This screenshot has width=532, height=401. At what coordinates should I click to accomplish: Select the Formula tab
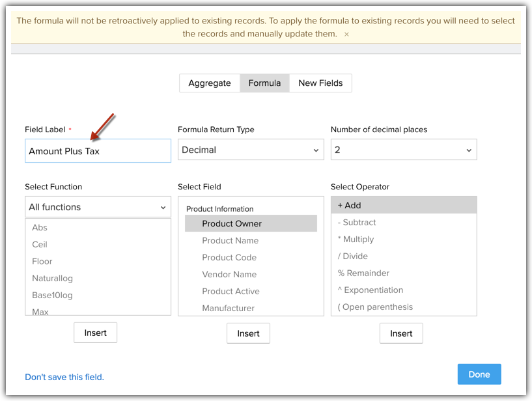click(264, 83)
